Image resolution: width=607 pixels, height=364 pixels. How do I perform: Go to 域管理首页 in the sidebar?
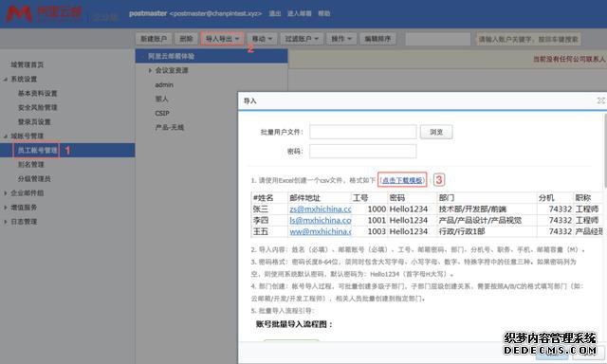pos(28,64)
